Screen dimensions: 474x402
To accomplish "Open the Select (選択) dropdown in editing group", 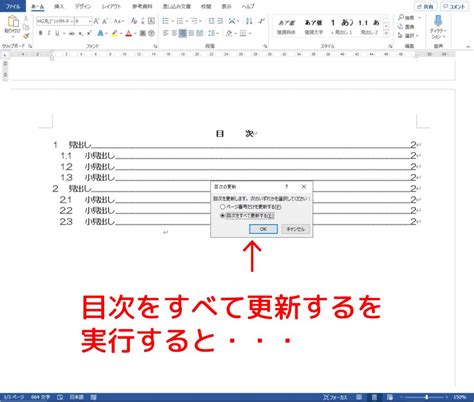I will click(x=409, y=36).
